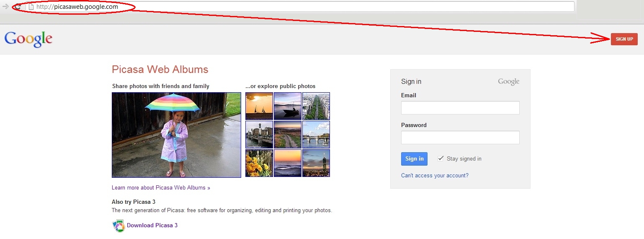This screenshot has height=239, width=644.
Task: Open the sailboats at sunset thumbnail
Action: (259, 106)
